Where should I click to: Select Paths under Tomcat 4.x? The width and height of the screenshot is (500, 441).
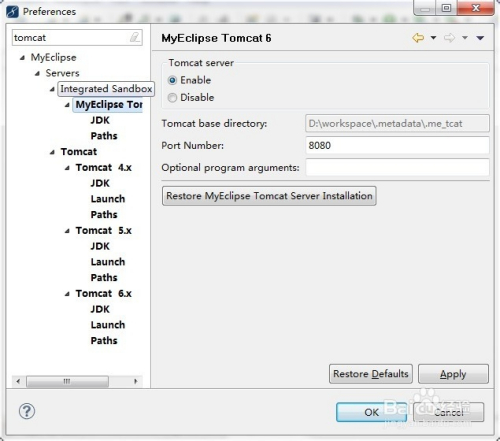pos(104,214)
